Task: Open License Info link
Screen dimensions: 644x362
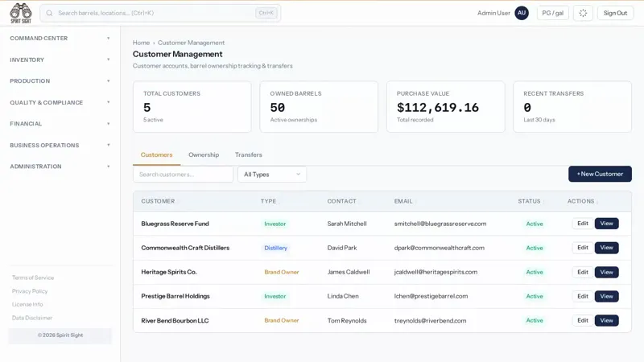Action: pyautogui.click(x=27, y=304)
